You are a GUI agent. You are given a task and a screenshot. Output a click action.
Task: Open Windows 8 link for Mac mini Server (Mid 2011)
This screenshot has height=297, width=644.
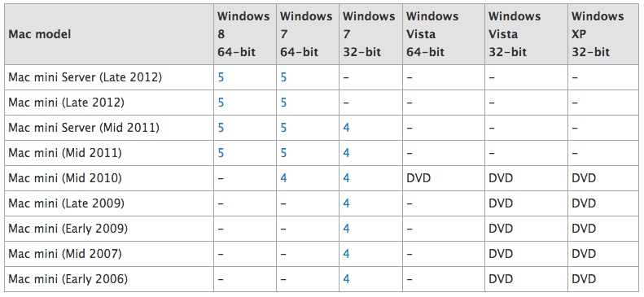[221, 128]
